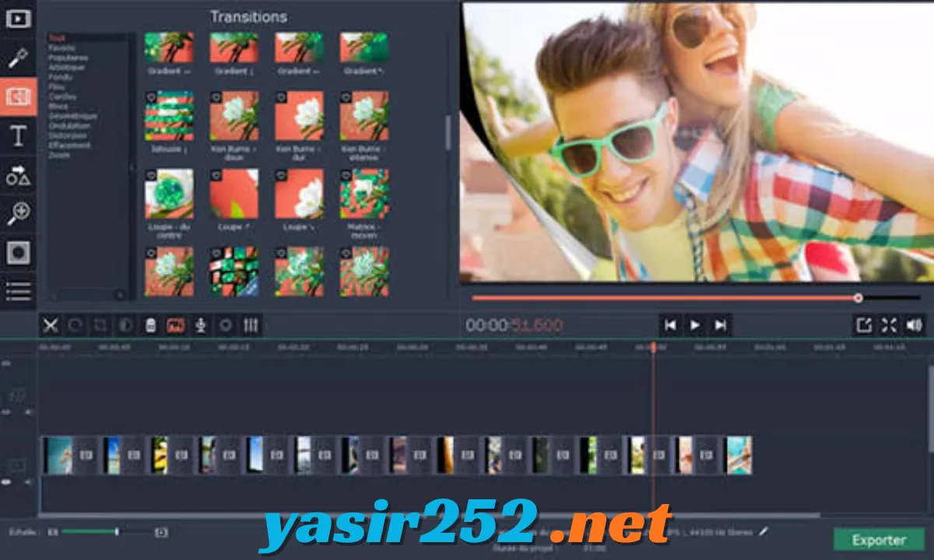Favorite the Jalousie transition via its heart
This screenshot has height=560, width=934.
point(150,96)
